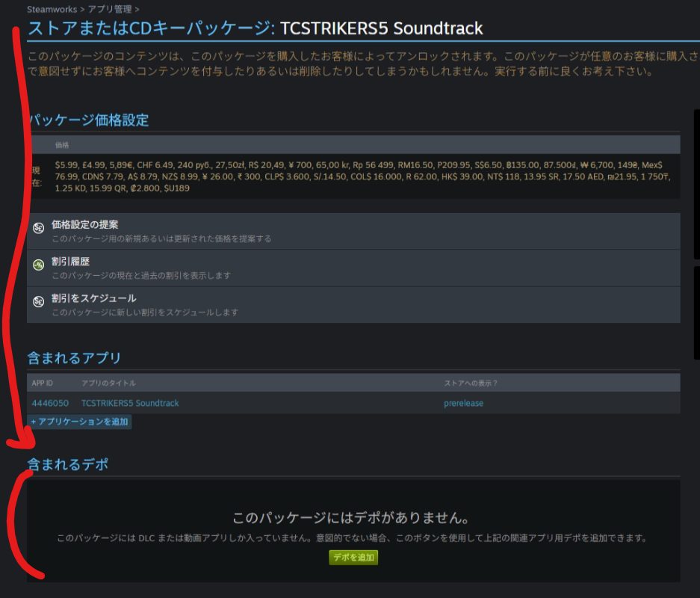Click the APP ID column header
The width and height of the screenshot is (700, 598).
43,383
